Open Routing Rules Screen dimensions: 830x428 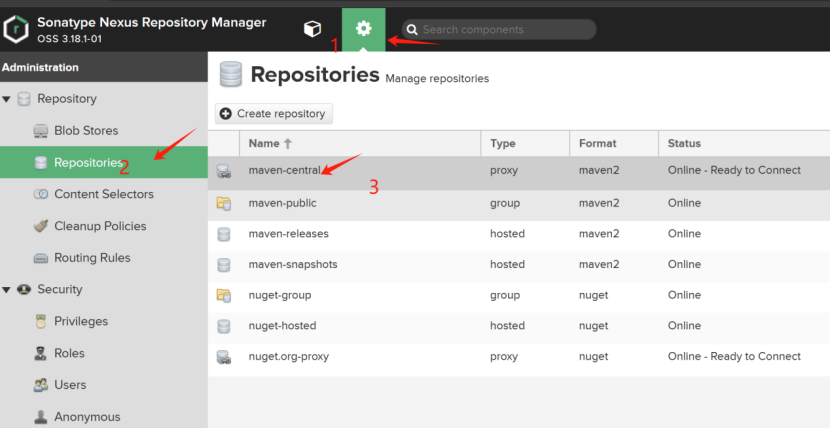92,258
